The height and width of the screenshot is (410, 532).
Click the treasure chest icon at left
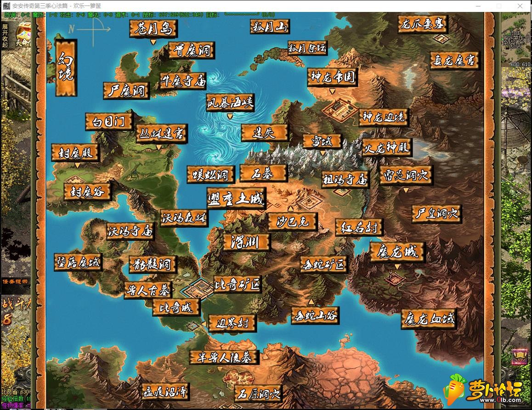[23, 32]
